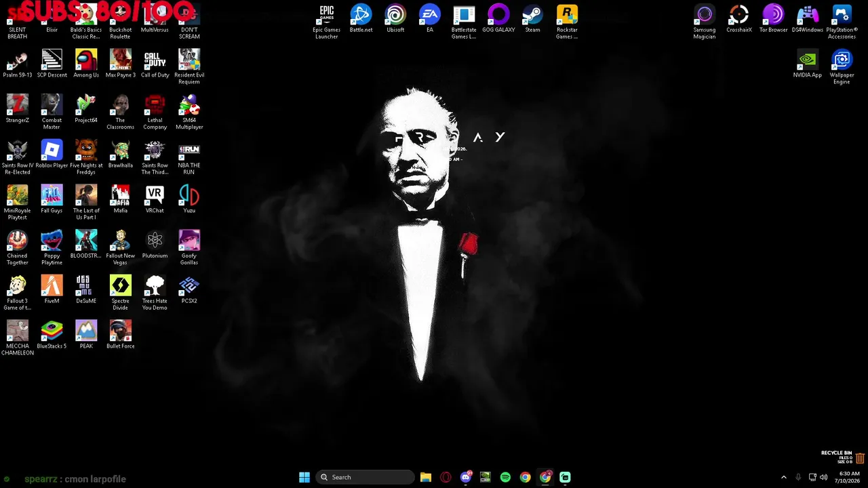Select the Samsung Magician shortcut

coord(705,22)
